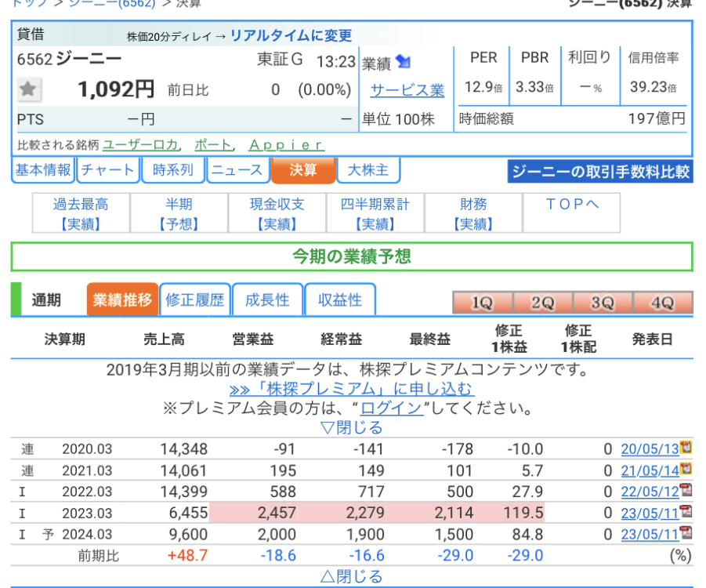Switch to the 修正履歴 tab
706x588 pixels.
tap(195, 299)
